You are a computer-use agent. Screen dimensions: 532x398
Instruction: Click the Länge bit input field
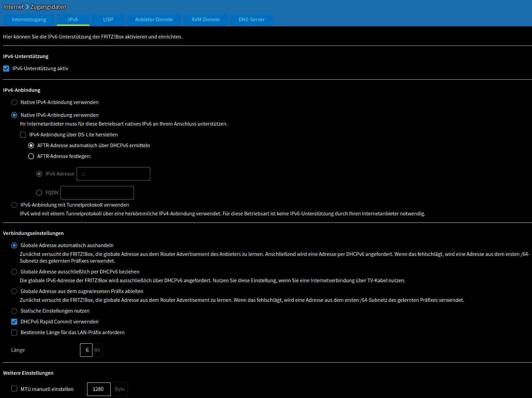tap(86, 350)
